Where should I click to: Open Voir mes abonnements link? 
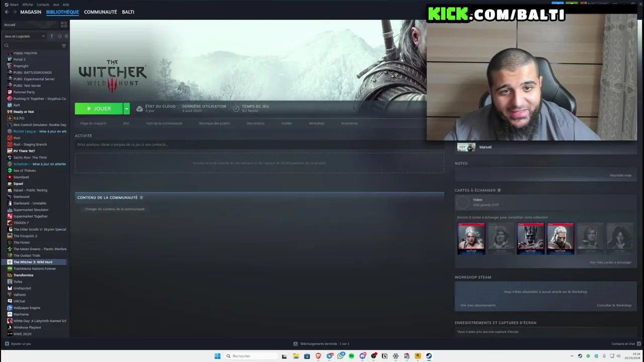pyautogui.click(x=478, y=305)
